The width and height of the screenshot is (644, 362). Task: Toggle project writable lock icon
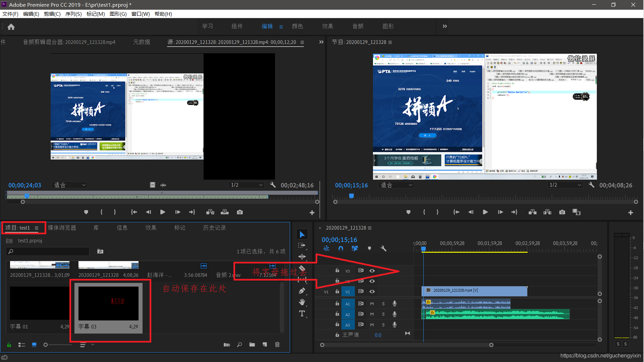click(x=9, y=345)
